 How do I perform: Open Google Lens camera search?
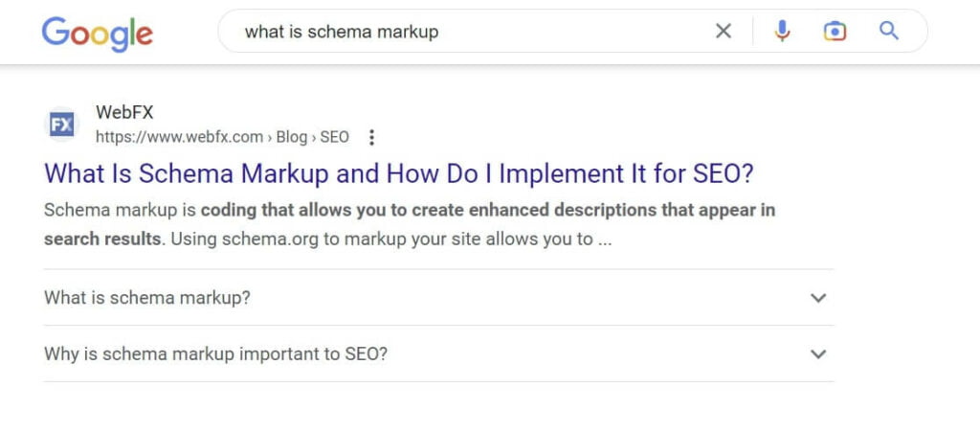tap(835, 31)
